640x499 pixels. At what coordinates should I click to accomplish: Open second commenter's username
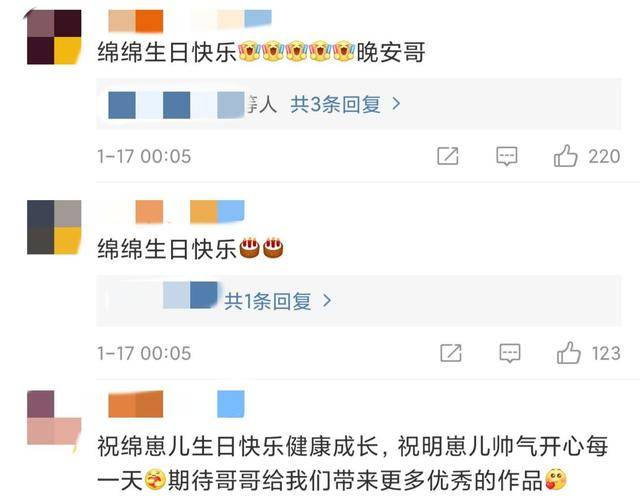176,211
